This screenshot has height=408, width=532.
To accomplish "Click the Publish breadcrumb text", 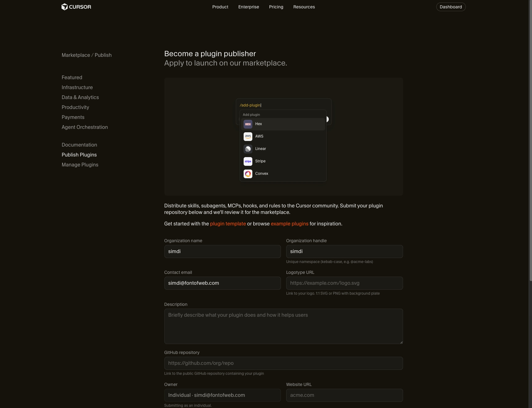I will 103,55.
